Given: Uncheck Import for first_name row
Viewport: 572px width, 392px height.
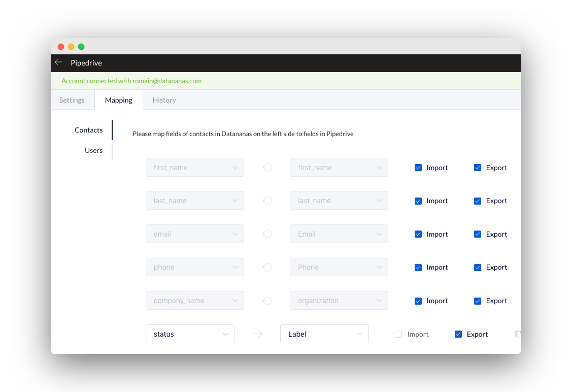Looking at the screenshot, I should 418,168.
